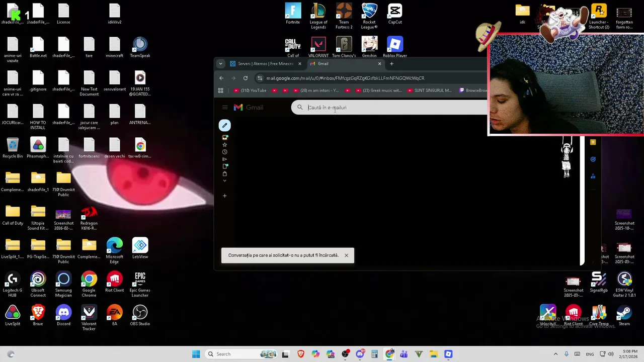Select the Gmail browser tab
This screenshot has width=644, height=362.
point(345,64)
